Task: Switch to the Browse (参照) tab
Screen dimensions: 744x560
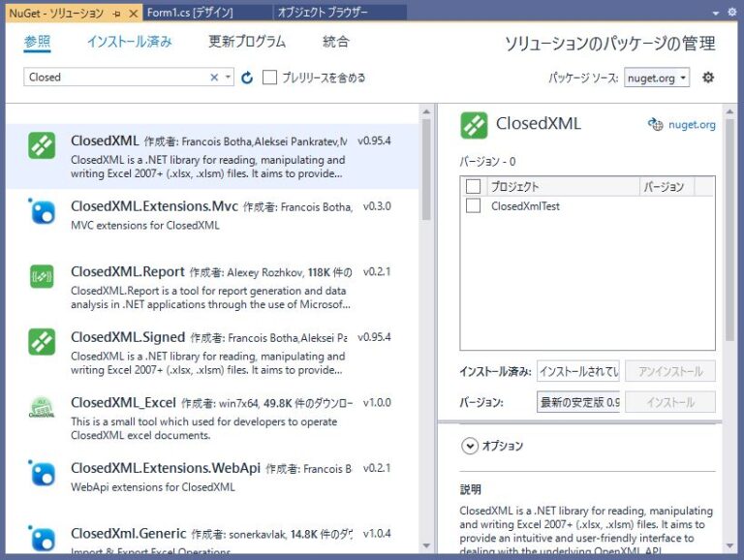Action: click(x=38, y=42)
